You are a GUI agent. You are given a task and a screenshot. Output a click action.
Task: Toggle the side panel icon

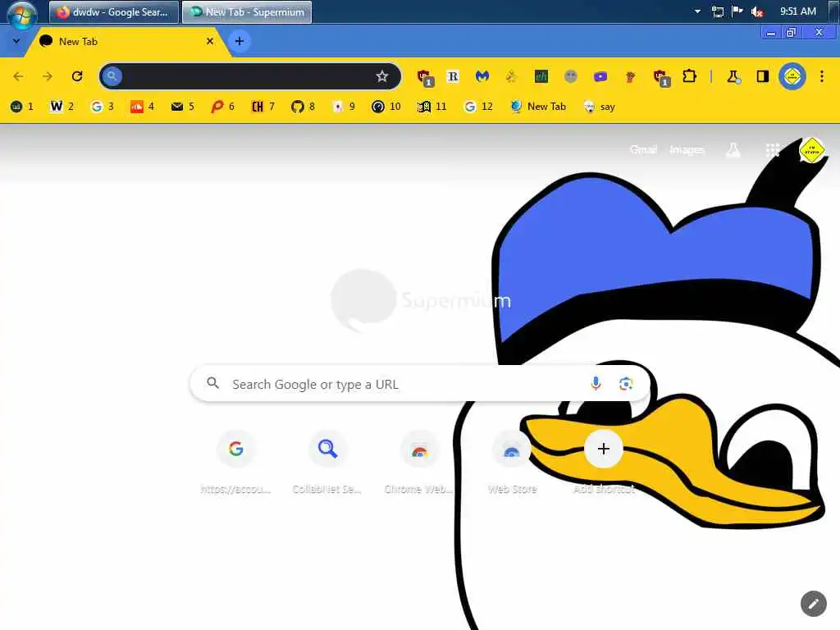point(762,76)
